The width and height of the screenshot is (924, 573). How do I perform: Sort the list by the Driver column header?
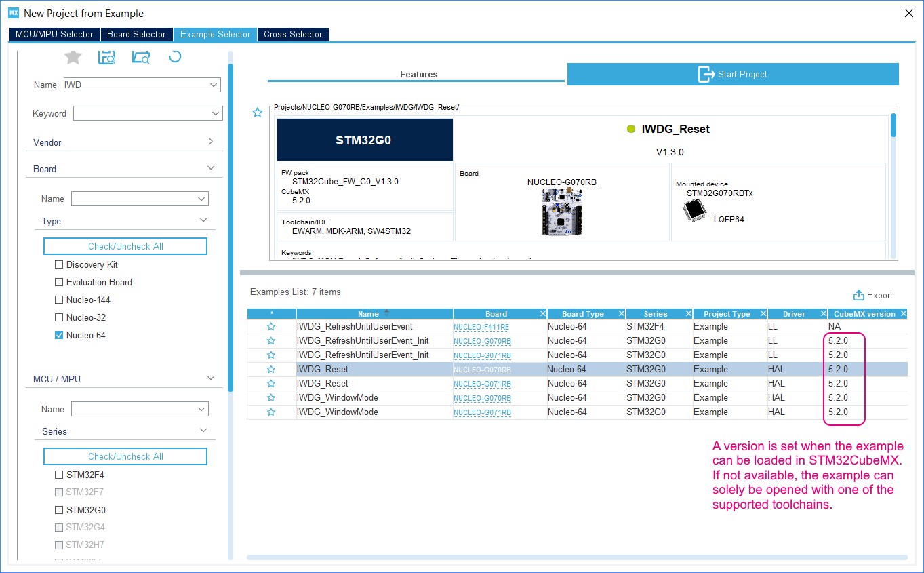794,314
